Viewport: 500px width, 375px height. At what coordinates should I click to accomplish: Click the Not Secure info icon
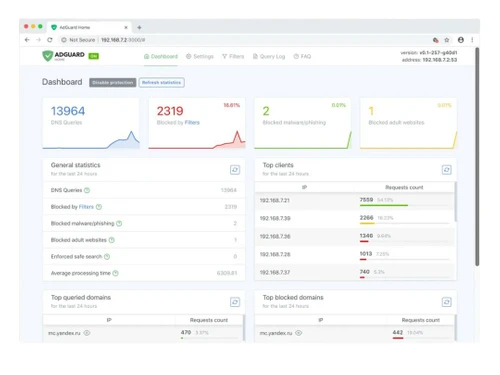pos(64,40)
